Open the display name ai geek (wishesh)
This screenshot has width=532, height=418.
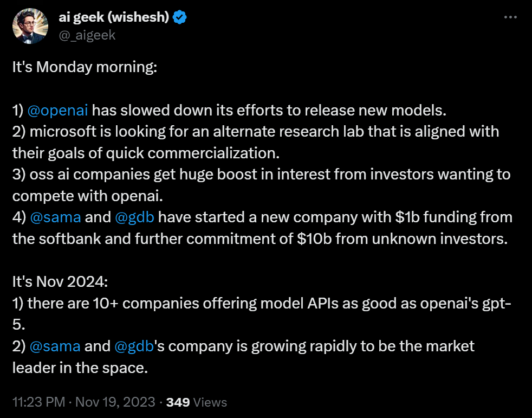(114, 17)
